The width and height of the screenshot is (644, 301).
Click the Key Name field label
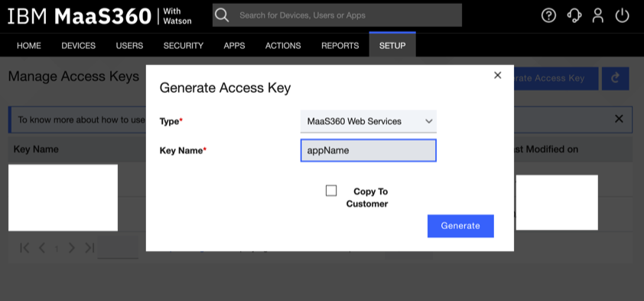[183, 150]
